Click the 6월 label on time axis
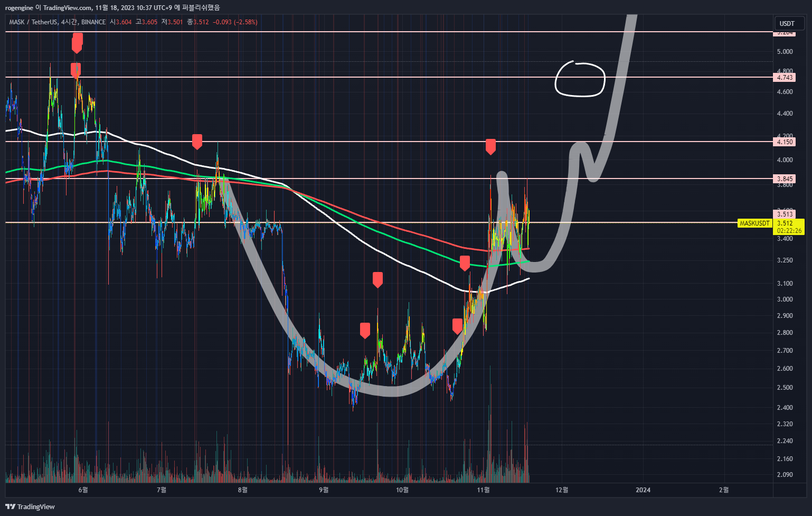812x516 pixels. pyautogui.click(x=83, y=490)
